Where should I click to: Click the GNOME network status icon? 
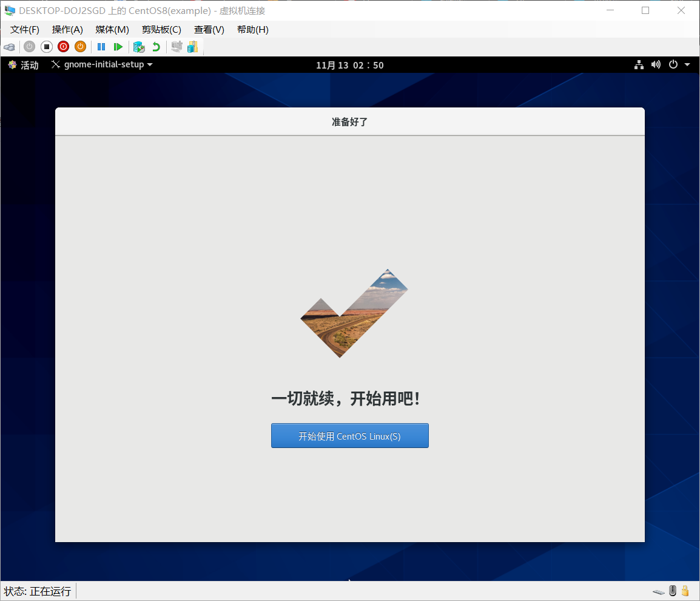pyautogui.click(x=639, y=65)
